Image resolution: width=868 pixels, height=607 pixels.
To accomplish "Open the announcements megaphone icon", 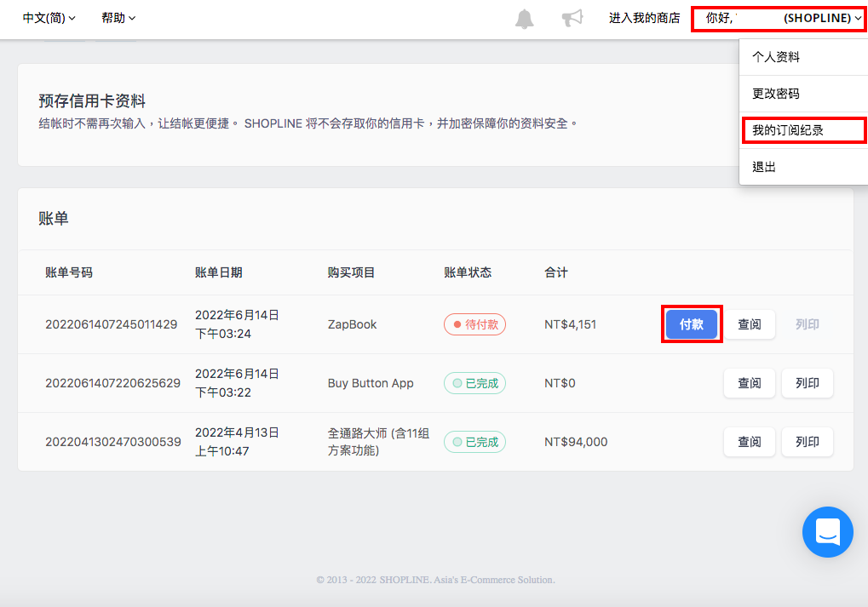I will click(x=572, y=18).
